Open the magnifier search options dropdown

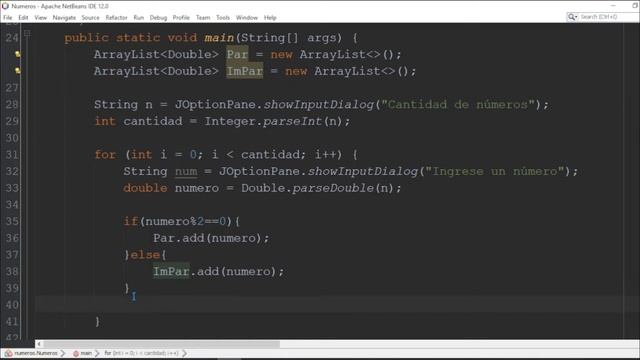pos(573,17)
